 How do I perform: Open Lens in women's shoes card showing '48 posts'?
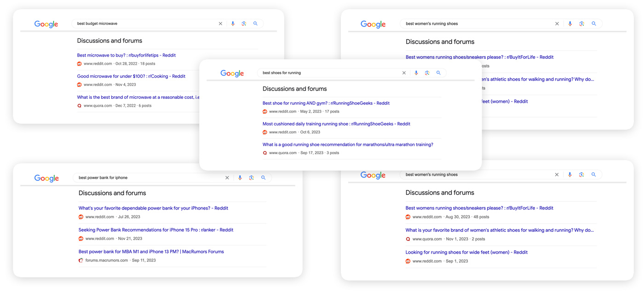(581, 175)
